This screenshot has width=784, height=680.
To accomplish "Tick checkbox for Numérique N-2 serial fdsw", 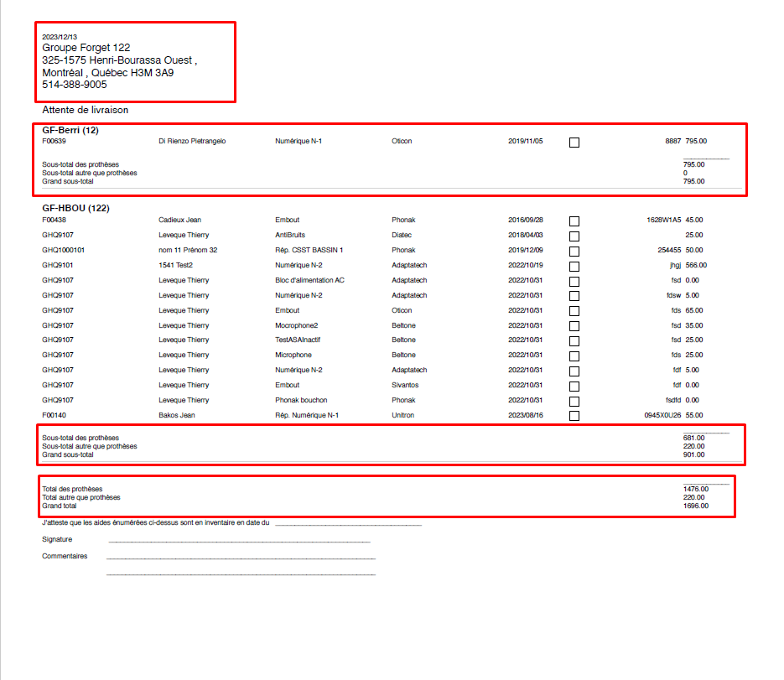I will point(574,297).
